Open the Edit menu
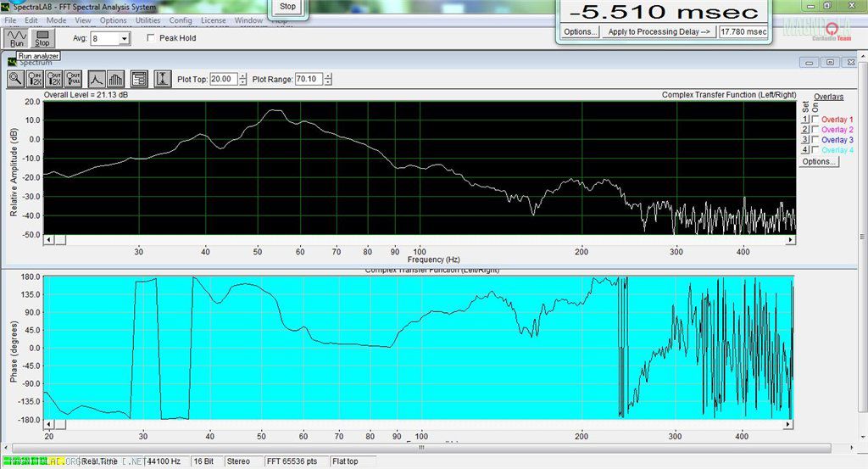The height and width of the screenshot is (469, 868). 31,20
